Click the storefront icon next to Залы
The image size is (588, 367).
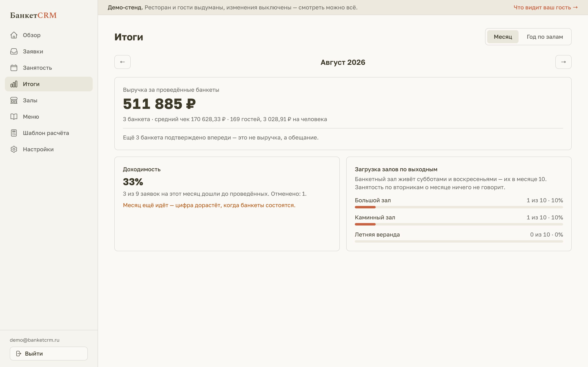(14, 100)
